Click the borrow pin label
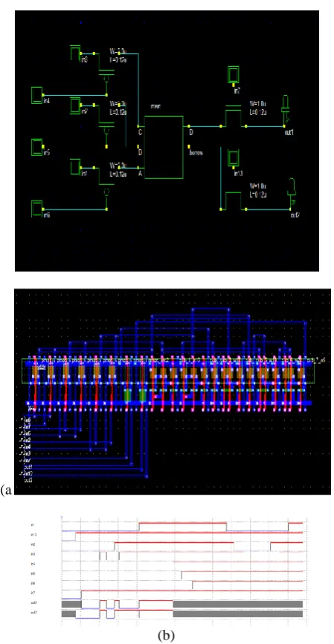Image resolution: width=334 pixels, height=644 pixels. (x=196, y=152)
